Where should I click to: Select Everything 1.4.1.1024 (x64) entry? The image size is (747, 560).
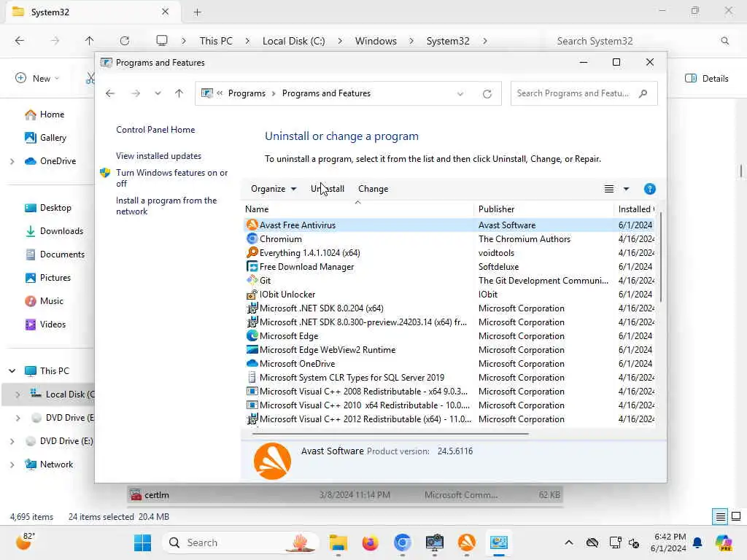click(x=450, y=253)
